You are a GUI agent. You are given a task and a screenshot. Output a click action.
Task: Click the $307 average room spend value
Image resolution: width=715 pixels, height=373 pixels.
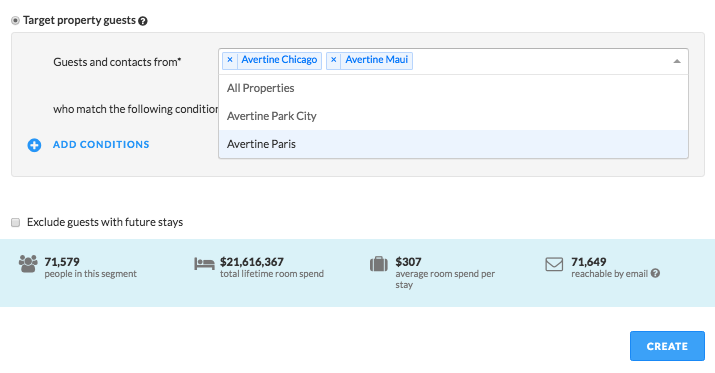[408, 262]
